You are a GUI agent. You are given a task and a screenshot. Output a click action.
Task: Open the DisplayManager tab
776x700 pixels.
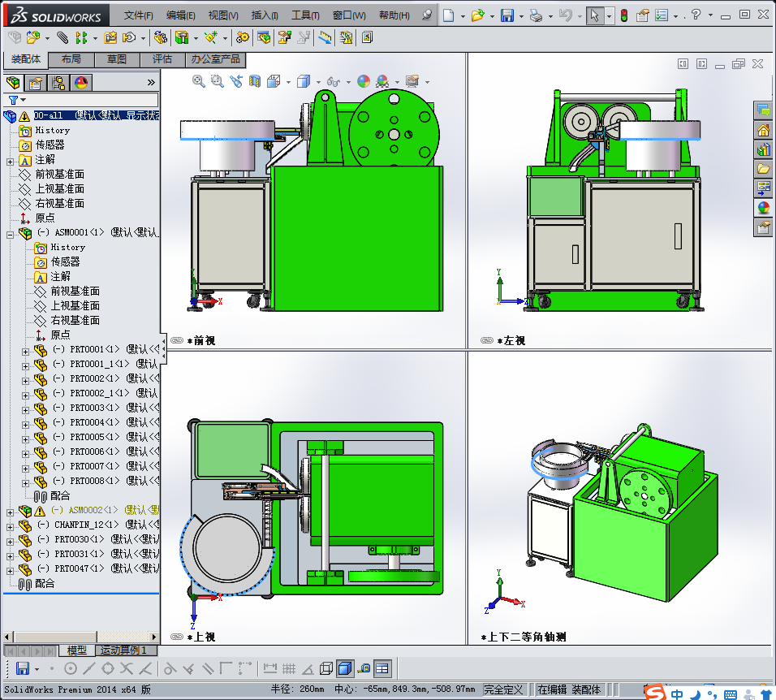[x=80, y=83]
